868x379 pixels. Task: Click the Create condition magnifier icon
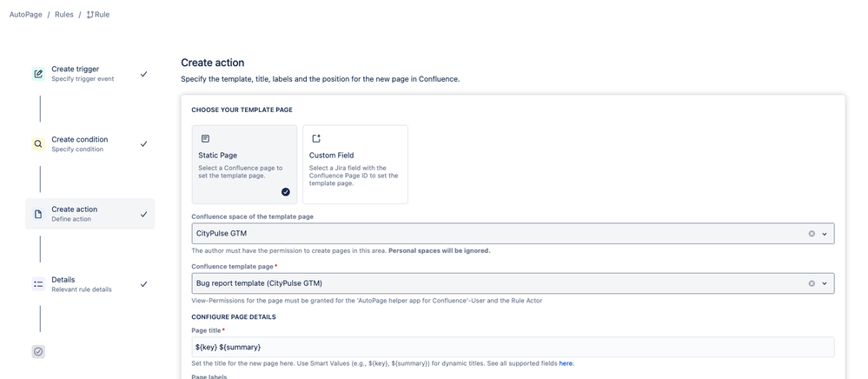[38, 144]
